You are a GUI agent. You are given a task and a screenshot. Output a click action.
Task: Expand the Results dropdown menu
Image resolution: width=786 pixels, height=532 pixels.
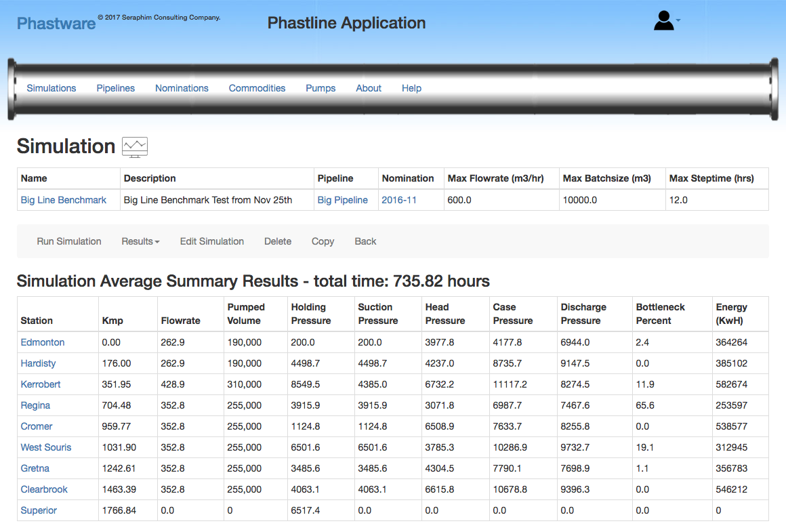(x=140, y=241)
